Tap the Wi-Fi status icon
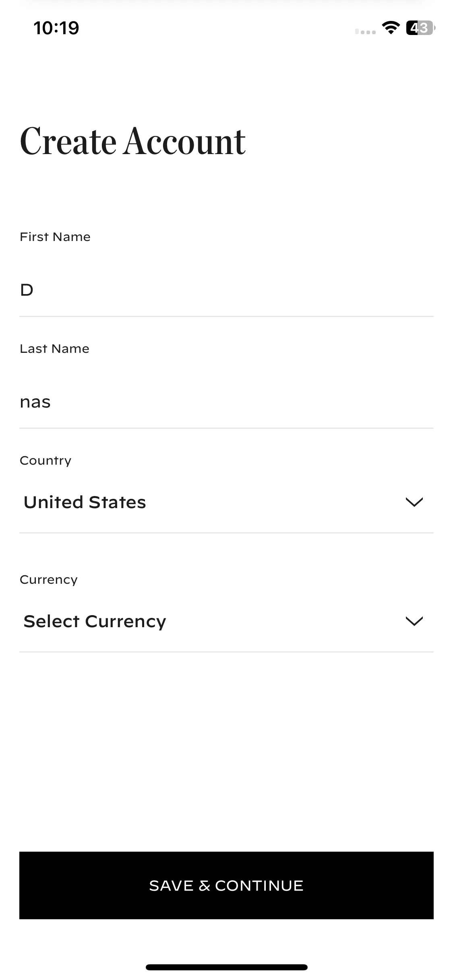 pyautogui.click(x=390, y=28)
